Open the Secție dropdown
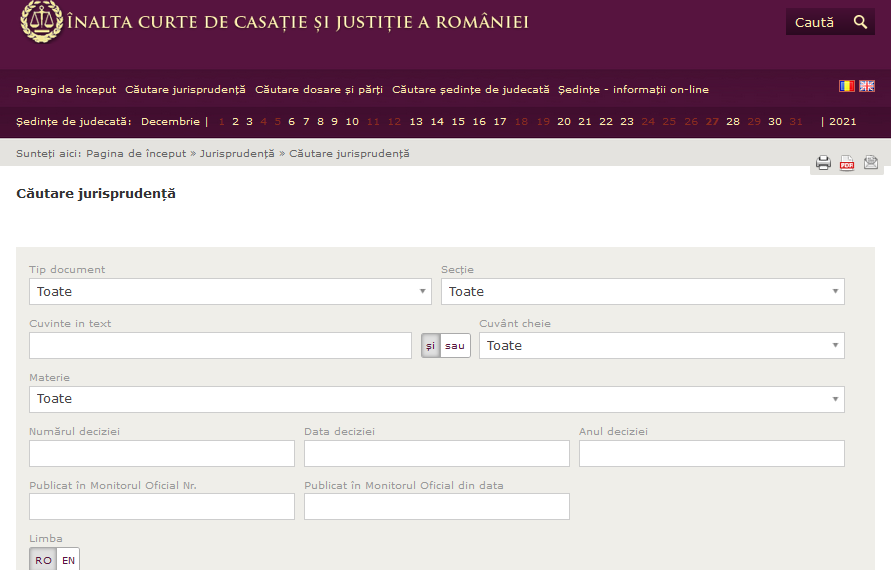 pyautogui.click(x=643, y=292)
